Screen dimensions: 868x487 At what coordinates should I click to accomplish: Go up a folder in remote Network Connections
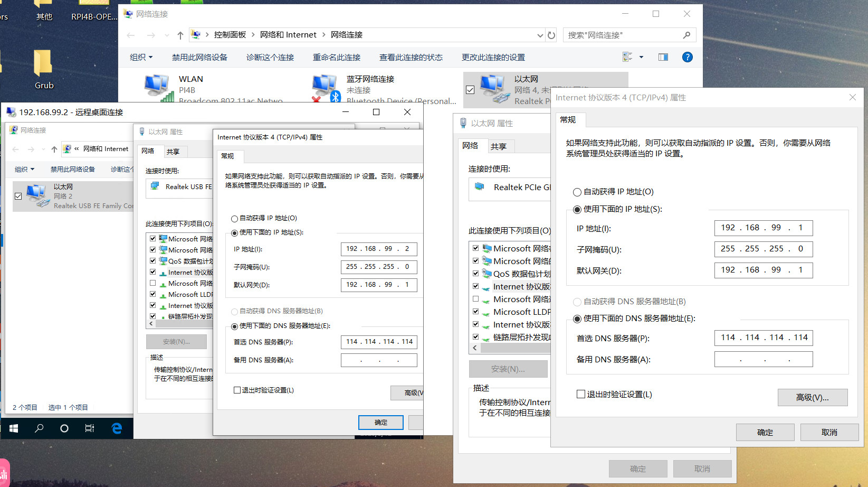tap(54, 149)
